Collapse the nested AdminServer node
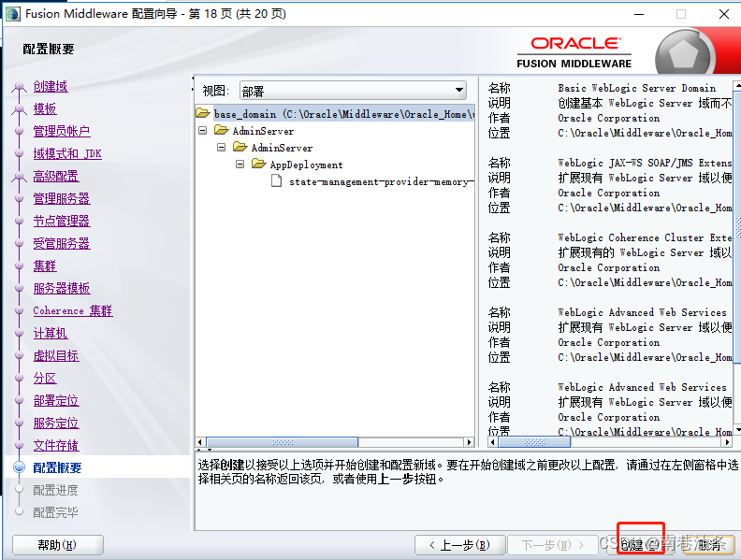This screenshot has width=741, height=560. click(221, 148)
